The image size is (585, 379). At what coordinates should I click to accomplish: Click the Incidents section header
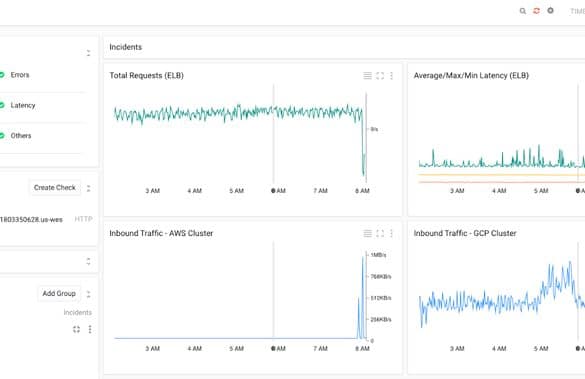click(x=126, y=47)
